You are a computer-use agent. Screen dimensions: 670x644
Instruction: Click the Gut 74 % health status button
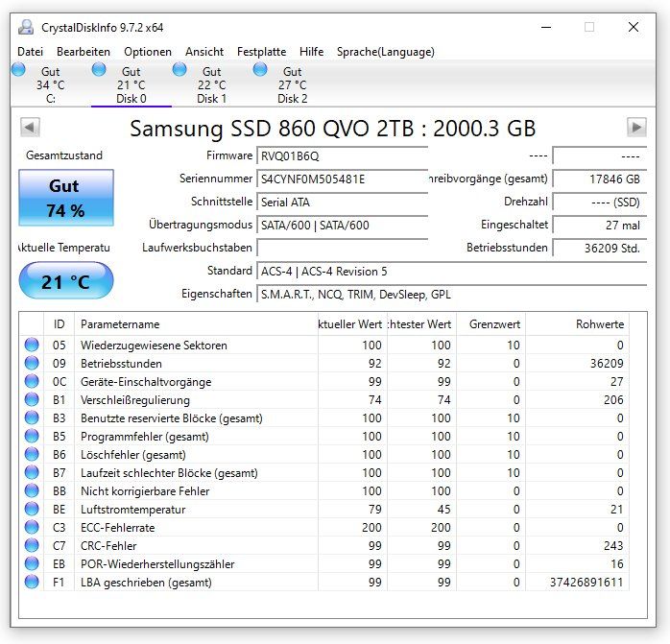coord(66,198)
